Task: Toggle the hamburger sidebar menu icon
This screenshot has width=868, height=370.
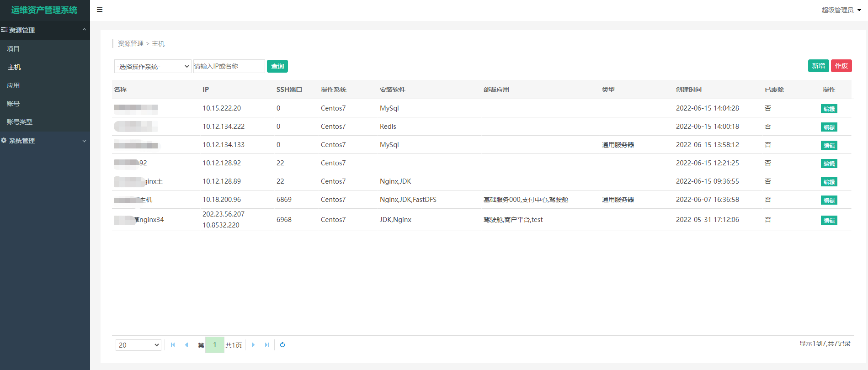Action: pos(100,10)
